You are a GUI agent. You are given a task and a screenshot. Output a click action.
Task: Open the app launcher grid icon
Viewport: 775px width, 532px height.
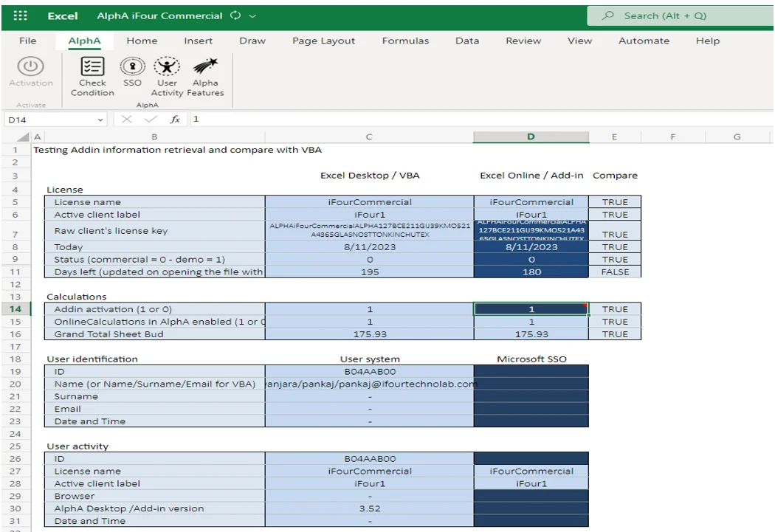(x=20, y=15)
